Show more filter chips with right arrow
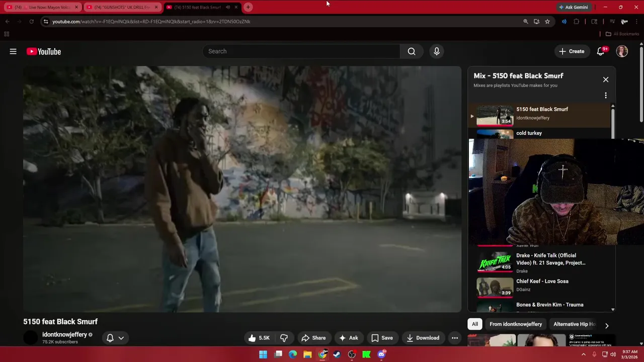644x362 pixels. [607, 325]
